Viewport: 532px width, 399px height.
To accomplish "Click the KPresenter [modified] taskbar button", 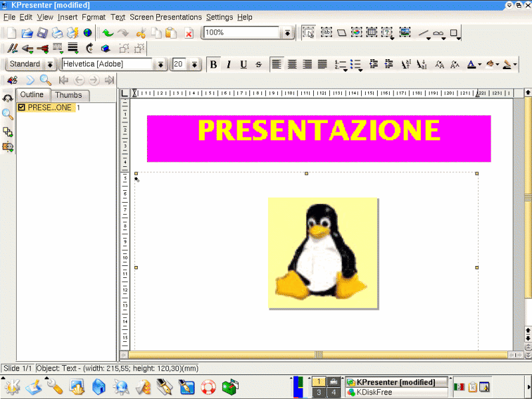I will (397, 382).
